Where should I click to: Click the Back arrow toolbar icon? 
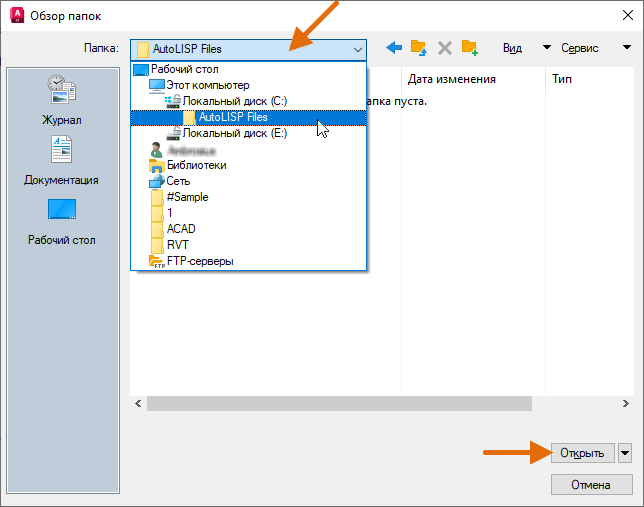point(394,48)
